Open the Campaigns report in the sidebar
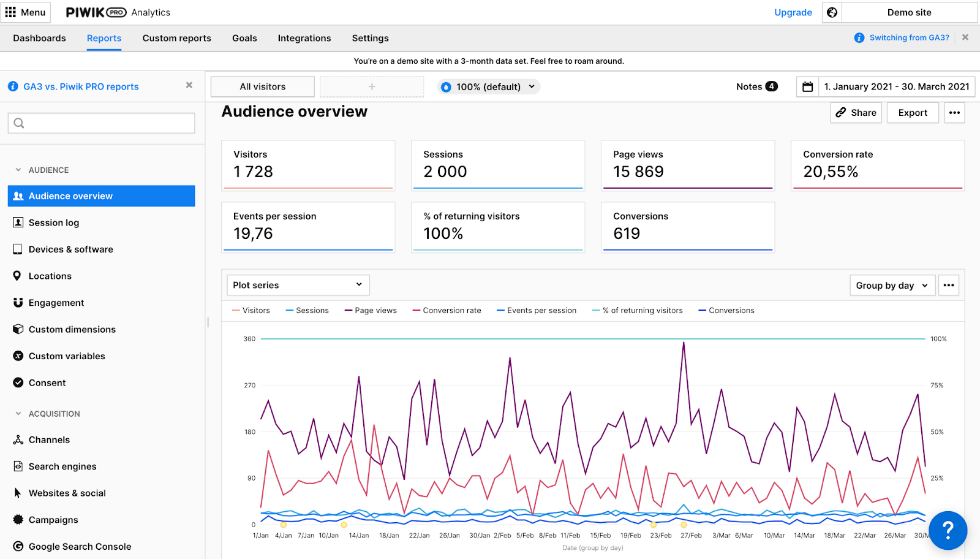Viewport: 980px width, 559px height. click(53, 520)
